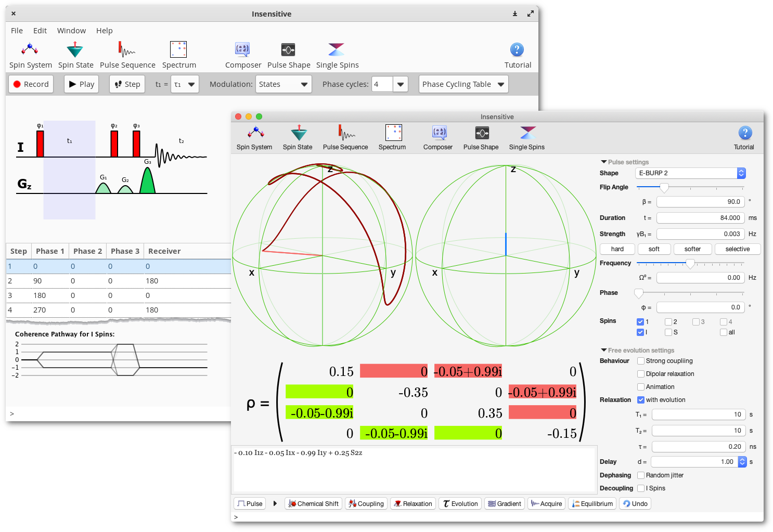Click Phase slider handle
Screen dimensions: 773x532
[639, 293]
